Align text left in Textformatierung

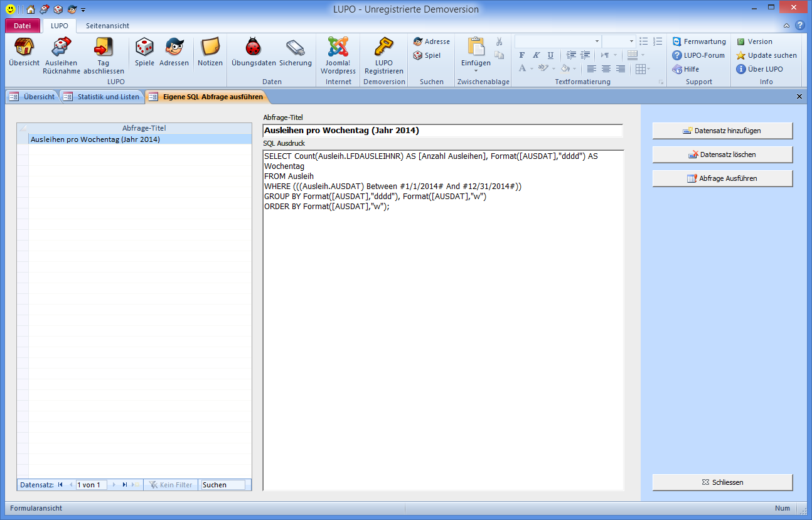[x=592, y=69]
